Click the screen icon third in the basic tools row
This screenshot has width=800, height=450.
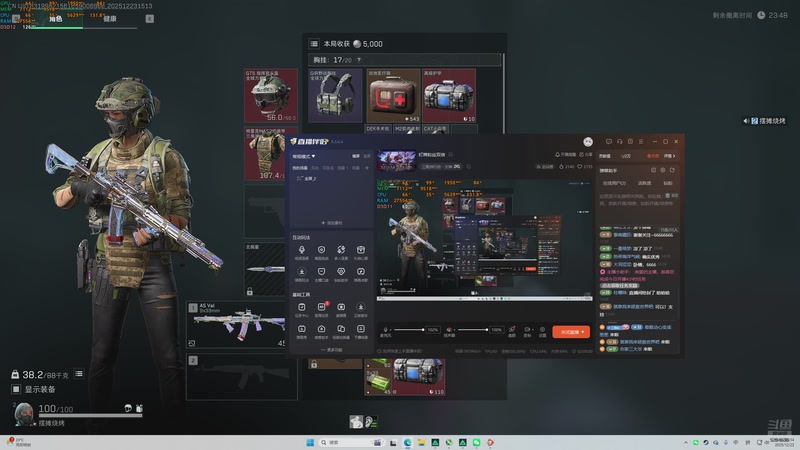tap(341, 307)
